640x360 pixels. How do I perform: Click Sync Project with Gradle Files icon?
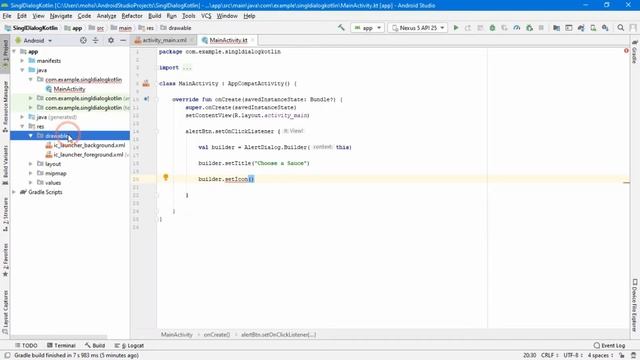[581, 28]
